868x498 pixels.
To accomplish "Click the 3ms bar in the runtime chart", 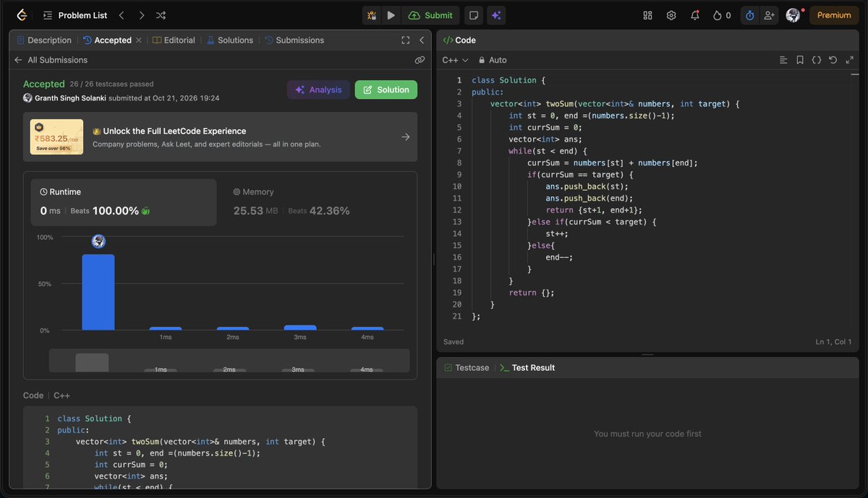I will [300, 327].
